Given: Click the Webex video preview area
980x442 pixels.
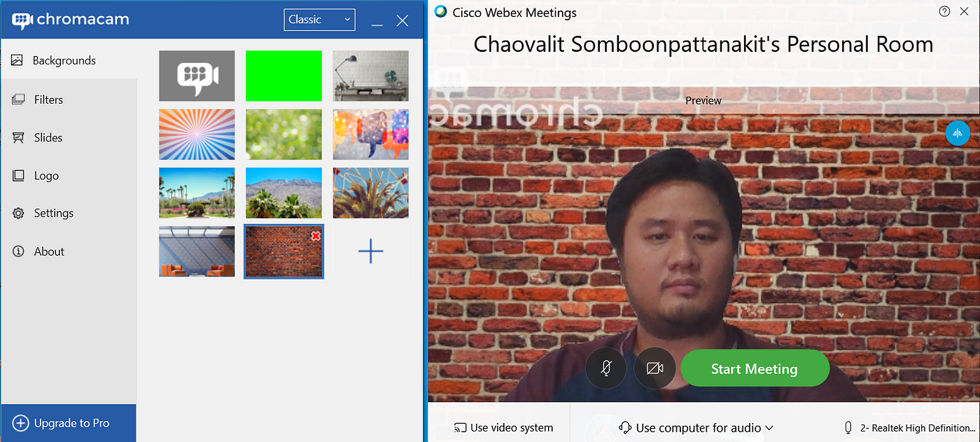Looking at the screenshot, I should click(x=703, y=244).
